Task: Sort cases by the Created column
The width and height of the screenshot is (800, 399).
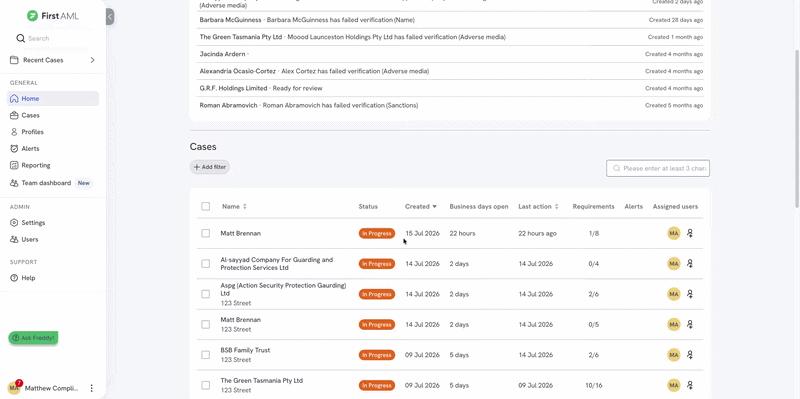Action: [421, 207]
